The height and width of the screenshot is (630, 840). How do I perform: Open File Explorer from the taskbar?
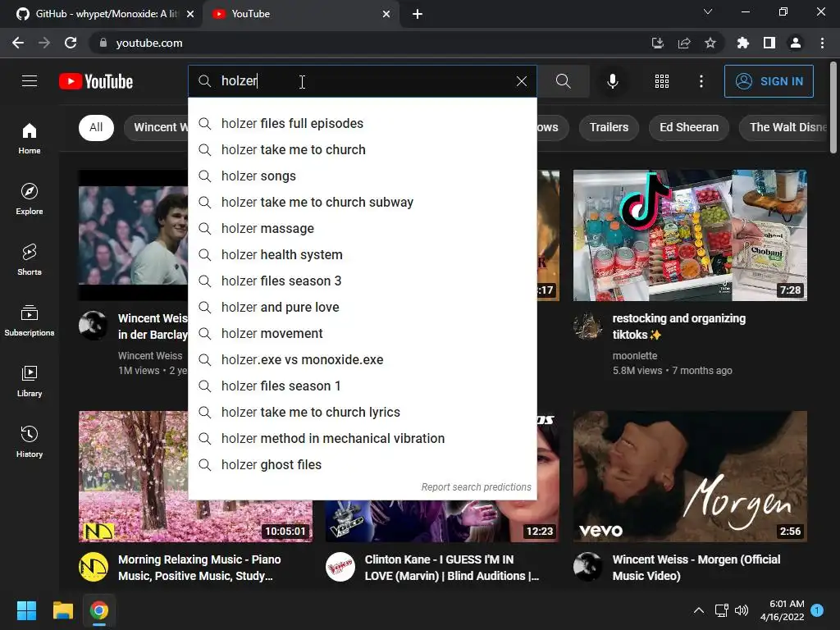point(62,610)
